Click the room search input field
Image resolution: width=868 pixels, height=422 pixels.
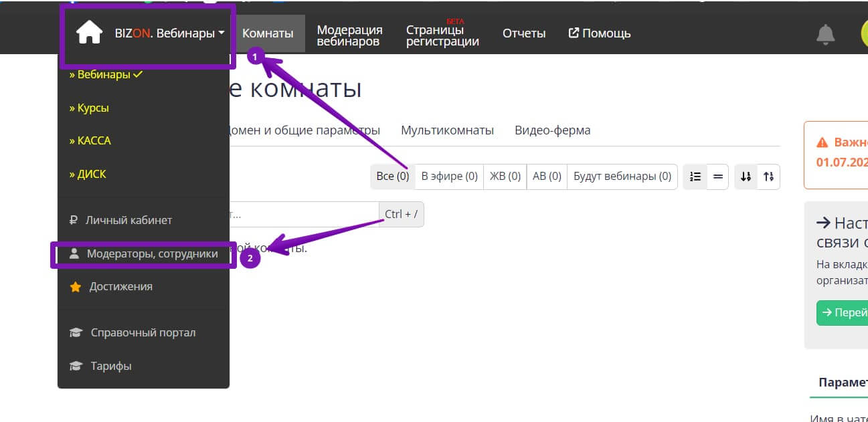coord(304,215)
